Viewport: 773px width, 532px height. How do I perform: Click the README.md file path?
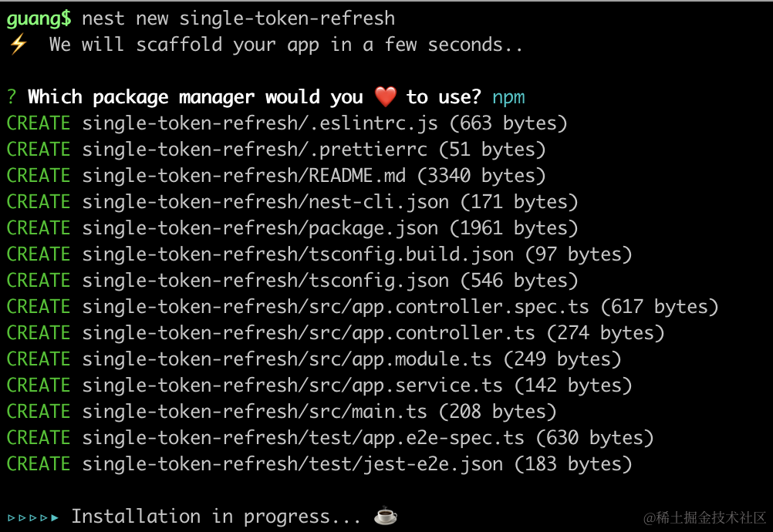pyautogui.click(x=244, y=176)
